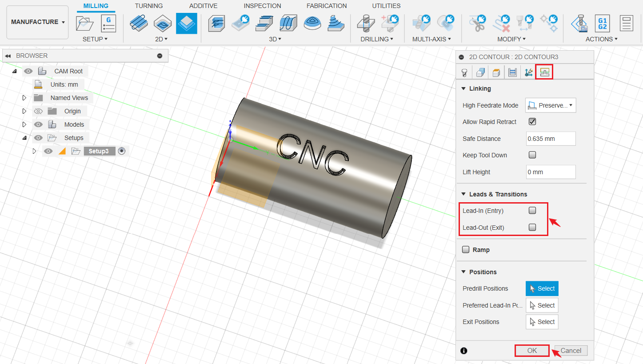Disable Allow Rapid Retract
The image size is (643, 364).
pyautogui.click(x=532, y=121)
